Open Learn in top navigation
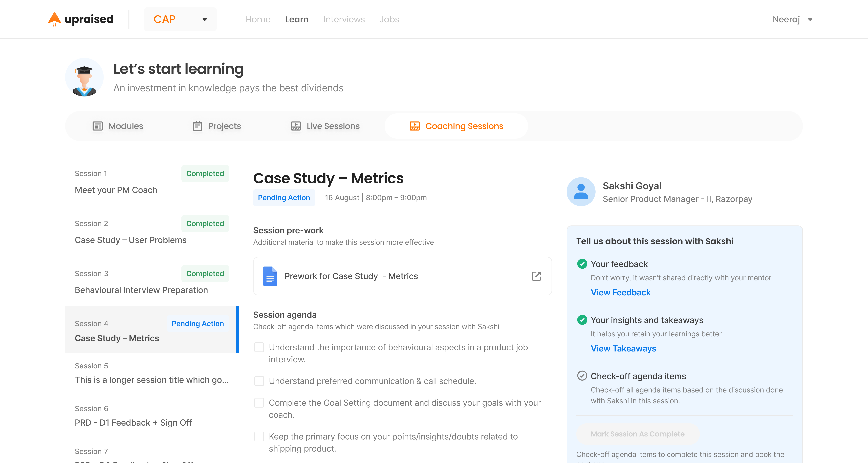The height and width of the screenshot is (463, 868). [x=297, y=20]
